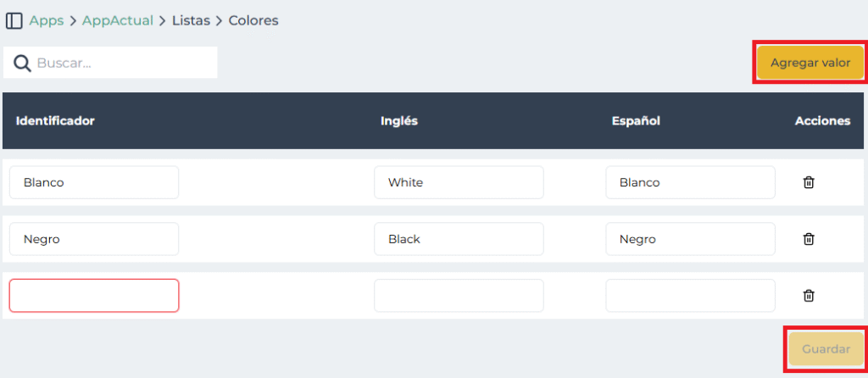868x378 pixels.
Task: Edit the Blanco Spanish field
Action: pyautogui.click(x=690, y=182)
